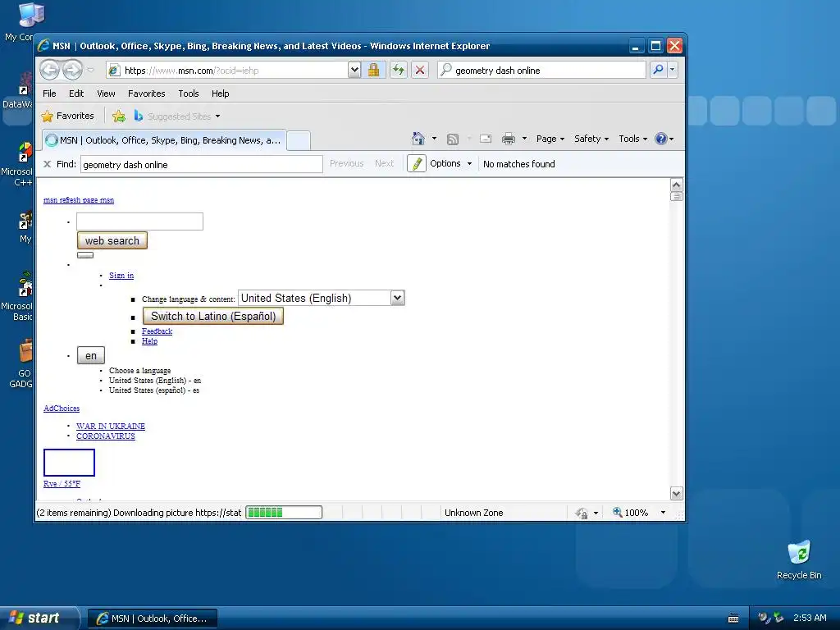Open the File menu

pyautogui.click(x=49, y=94)
